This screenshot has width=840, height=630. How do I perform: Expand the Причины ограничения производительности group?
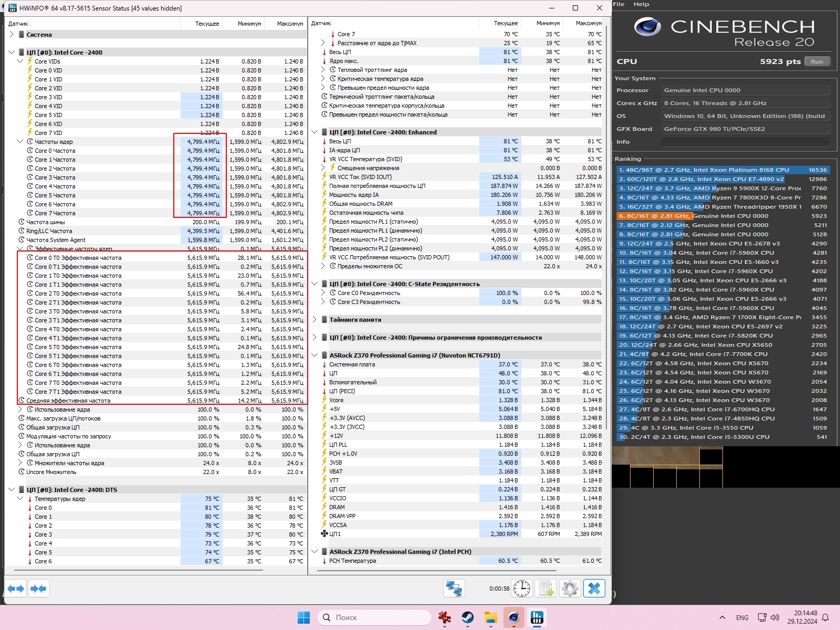point(314,338)
